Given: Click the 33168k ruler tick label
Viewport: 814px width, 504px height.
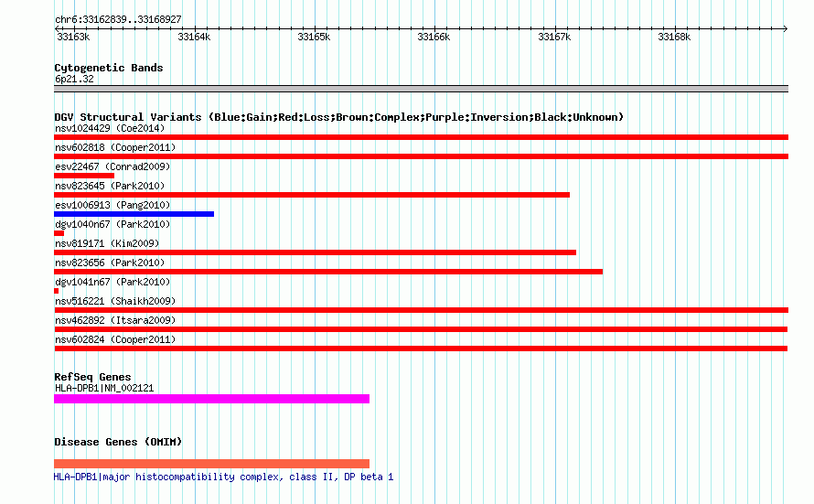Looking at the screenshot, I should [674, 37].
